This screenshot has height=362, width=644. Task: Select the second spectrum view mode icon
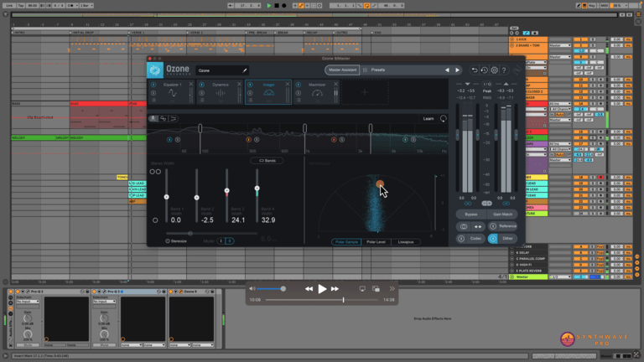click(164, 119)
